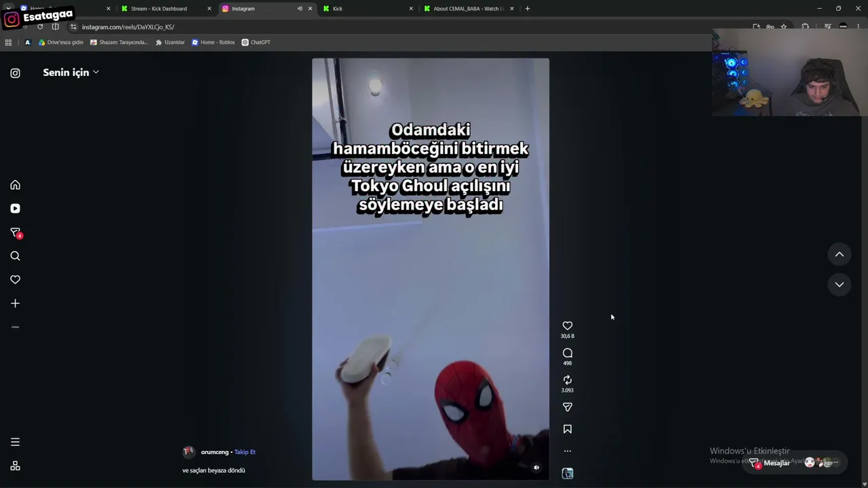Repost the reel
This screenshot has width=868, height=488.
(x=568, y=380)
